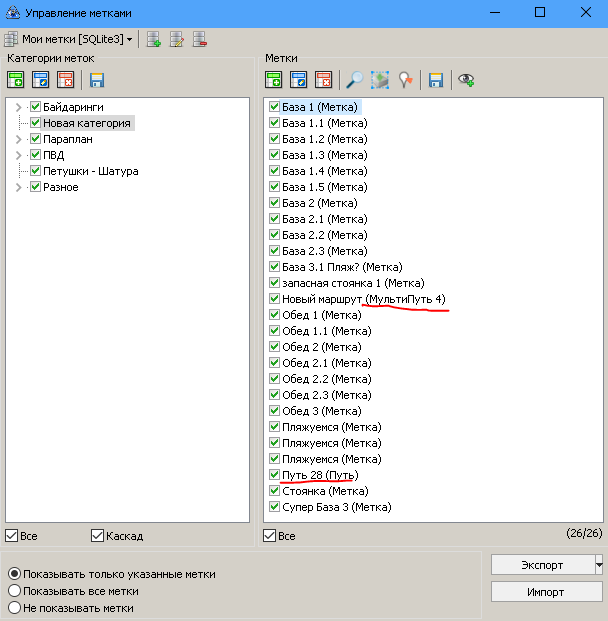The width and height of the screenshot is (608, 621).
Task: Click the magnifier go-to-mark icon
Action: 354,80
